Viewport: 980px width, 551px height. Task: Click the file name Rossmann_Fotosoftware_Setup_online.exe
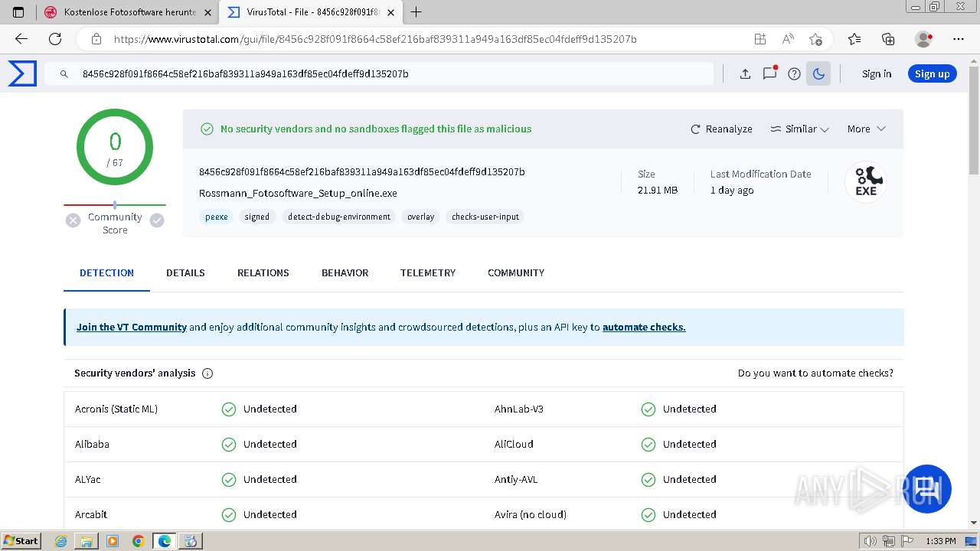tap(298, 194)
